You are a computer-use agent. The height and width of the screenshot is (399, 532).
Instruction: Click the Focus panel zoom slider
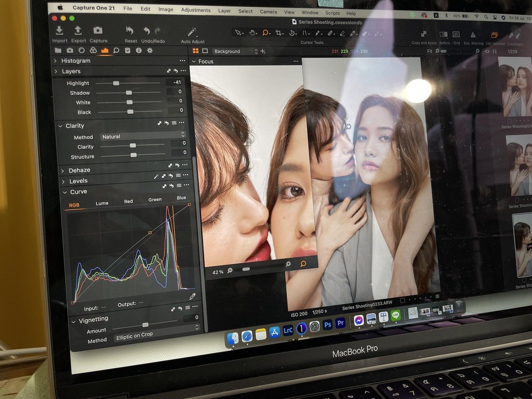coord(259,267)
